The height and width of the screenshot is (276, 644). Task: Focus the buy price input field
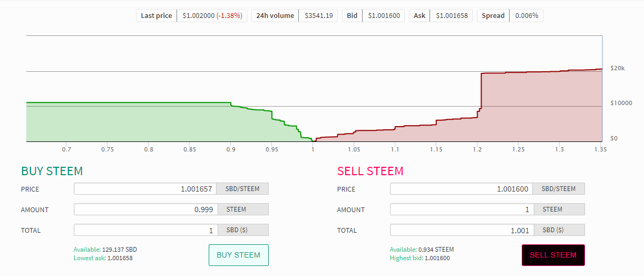[x=145, y=189]
